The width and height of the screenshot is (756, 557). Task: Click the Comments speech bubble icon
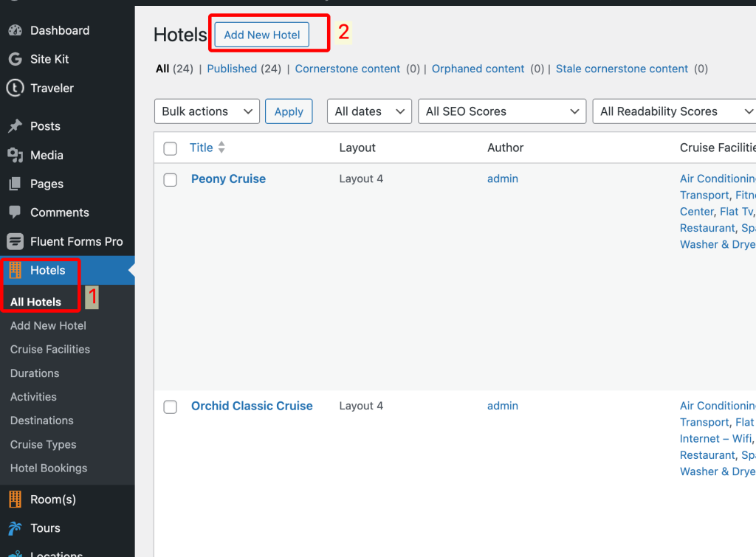tap(15, 212)
